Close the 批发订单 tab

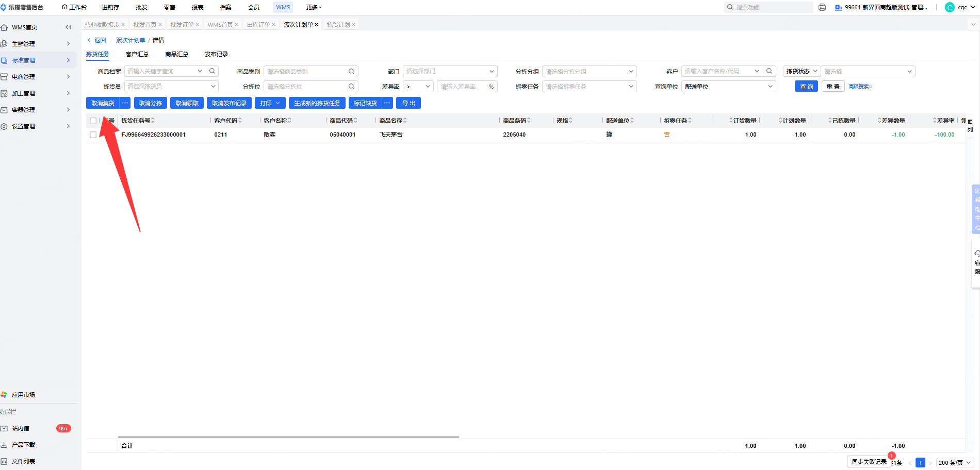pyautogui.click(x=198, y=25)
